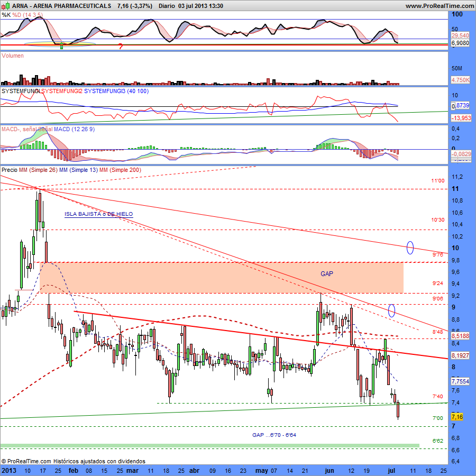Viewport: 476px width, 476px height.
Task: Click the Volumen panel label
Action: coord(13,56)
